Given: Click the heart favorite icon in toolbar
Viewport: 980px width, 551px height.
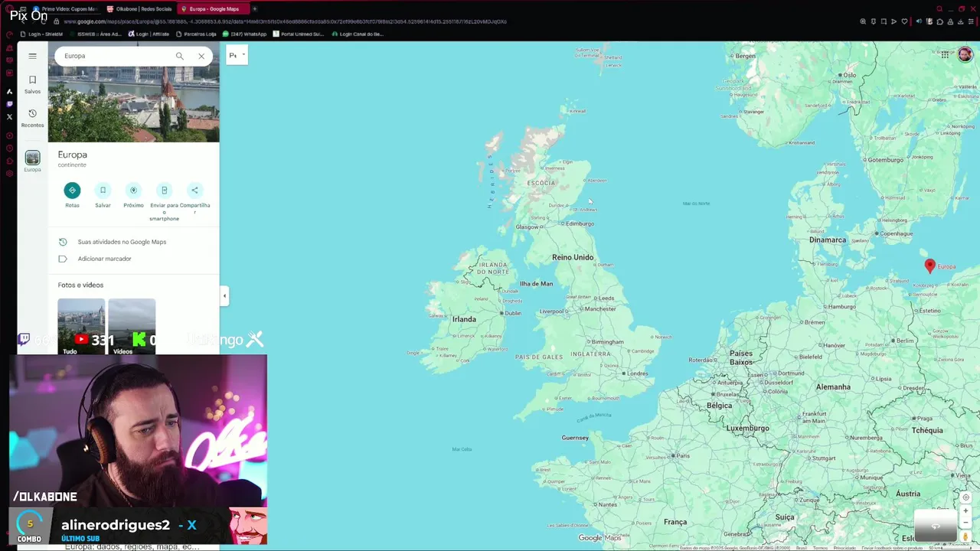Looking at the screenshot, I should click(904, 21).
